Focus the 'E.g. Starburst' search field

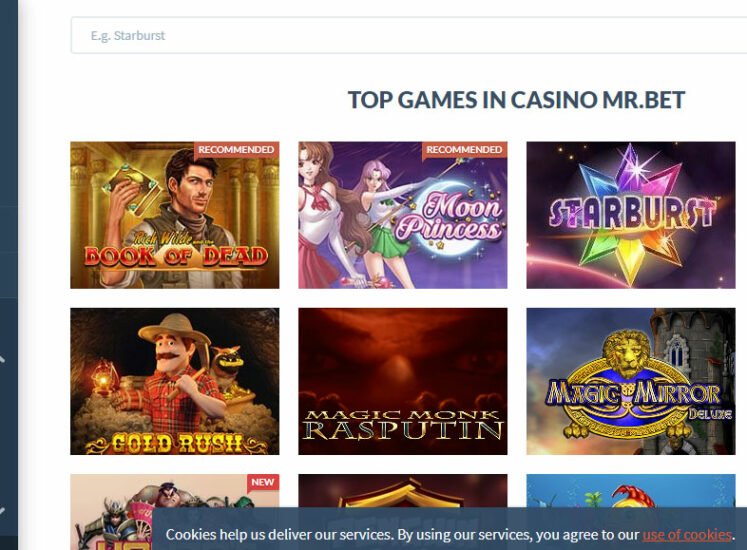[409, 35]
